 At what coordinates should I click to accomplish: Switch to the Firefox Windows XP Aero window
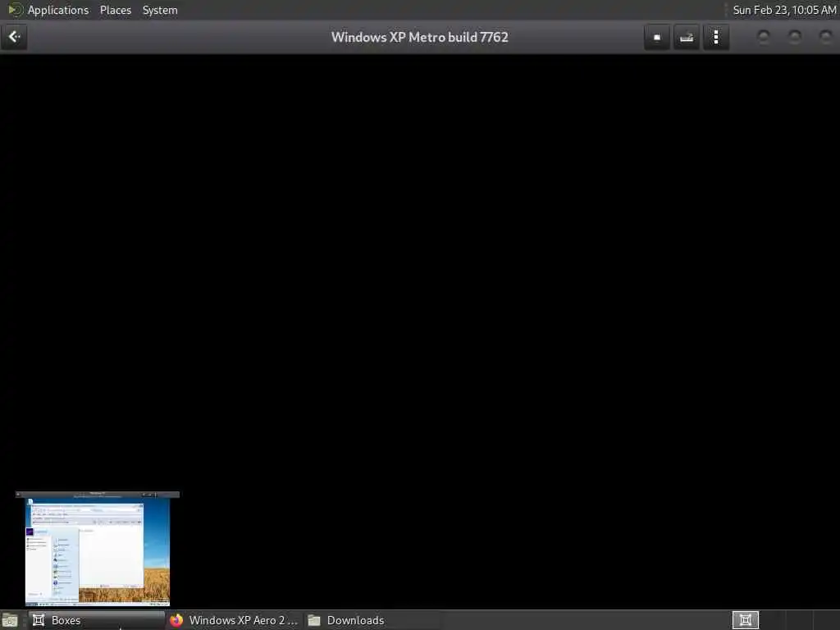pos(234,620)
